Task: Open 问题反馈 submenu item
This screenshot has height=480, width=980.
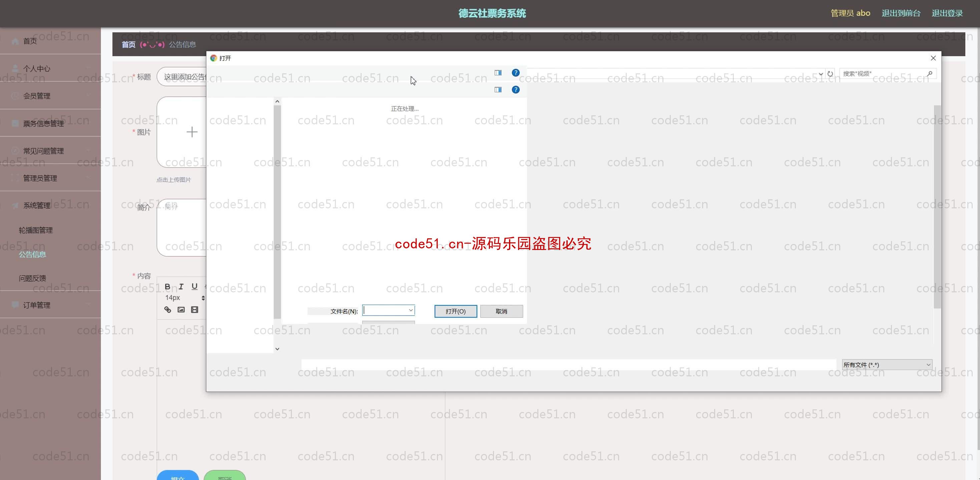Action: tap(33, 278)
